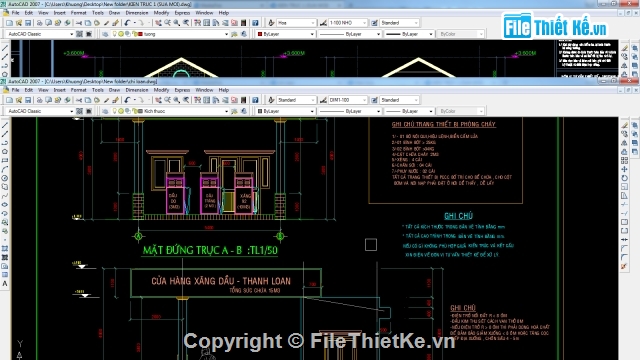640x360 pixels.
Task: Click the Save icon in KIEN TRUC window
Action: (x=28, y=23)
